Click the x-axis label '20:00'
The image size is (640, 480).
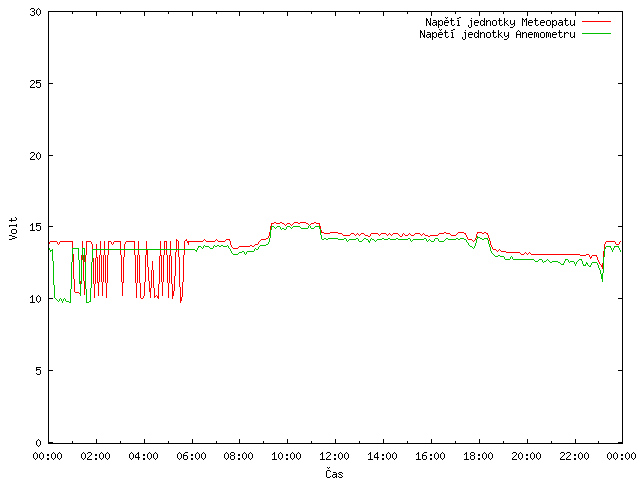point(526,456)
